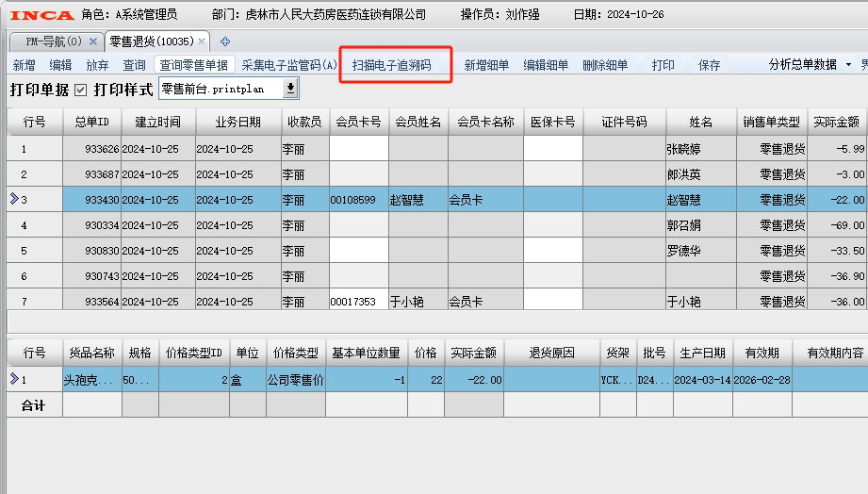Screen dimensions: 868x494
Task: Click 采集电子监管码(A) in the toolbar
Action: tap(288, 65)
